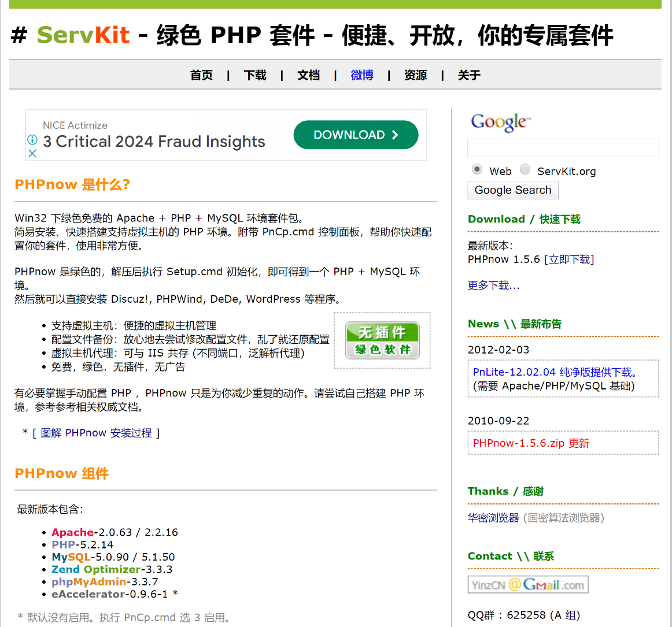Open the 下载 nav item

tap(255, 75)
